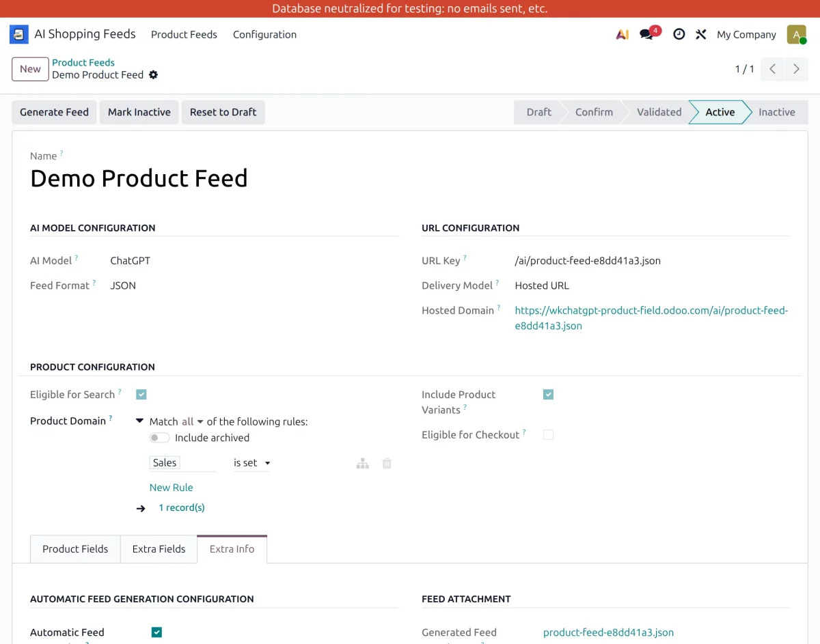Open the Activities clock menu
The image size is (820, 644).
tap(679, 34)
